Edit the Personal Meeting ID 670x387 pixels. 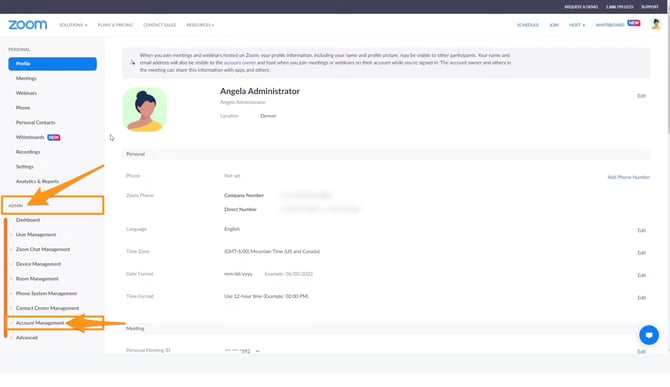[641, 352]
